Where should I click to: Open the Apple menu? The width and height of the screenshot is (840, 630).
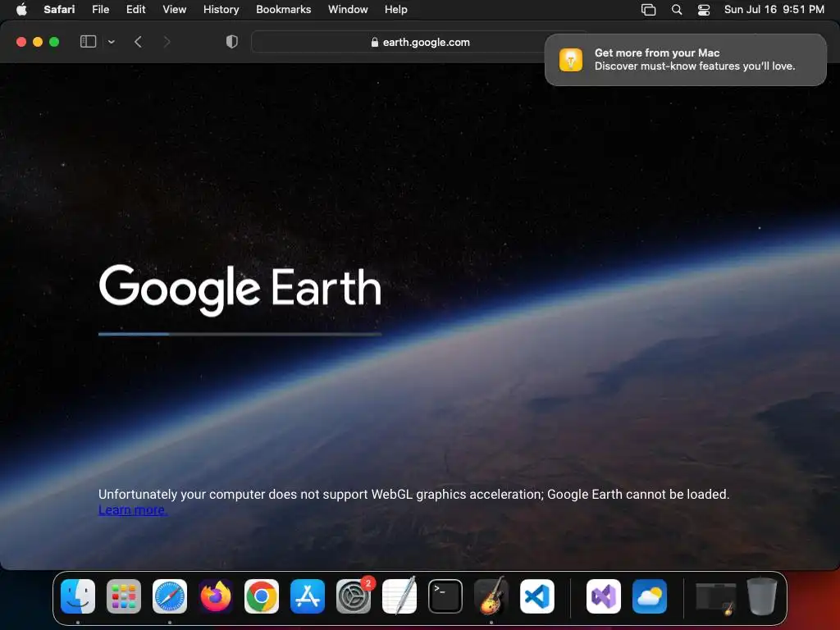21,9
